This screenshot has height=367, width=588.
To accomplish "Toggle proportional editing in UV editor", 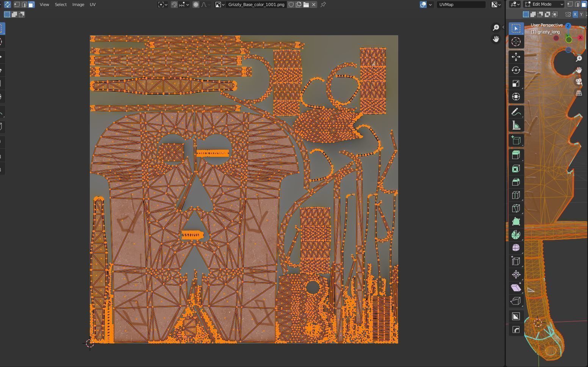I will click(x=196, y=5).
